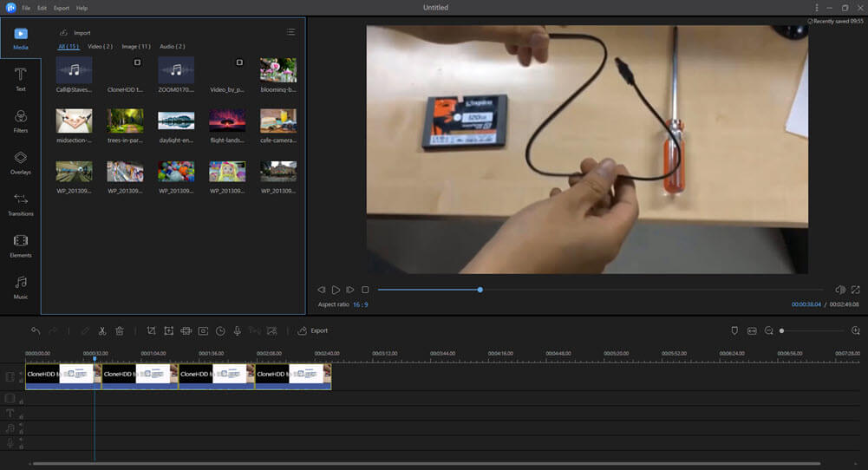Viewport: 868px width, 470px height.
Task: Open the Filters panel in sidebar
Action: pos(21,121)
